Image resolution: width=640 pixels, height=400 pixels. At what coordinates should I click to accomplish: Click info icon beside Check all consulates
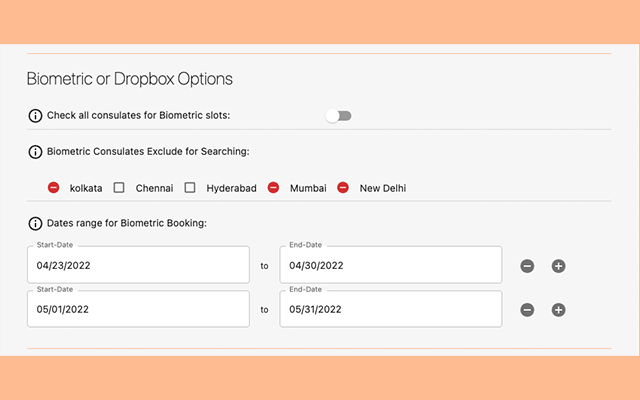tap(36, 116)
